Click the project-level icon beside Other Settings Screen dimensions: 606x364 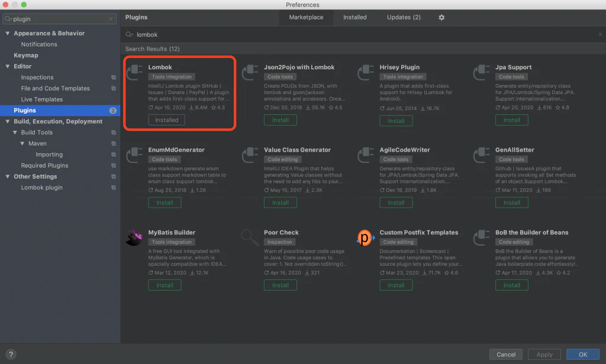click(114, 176)
